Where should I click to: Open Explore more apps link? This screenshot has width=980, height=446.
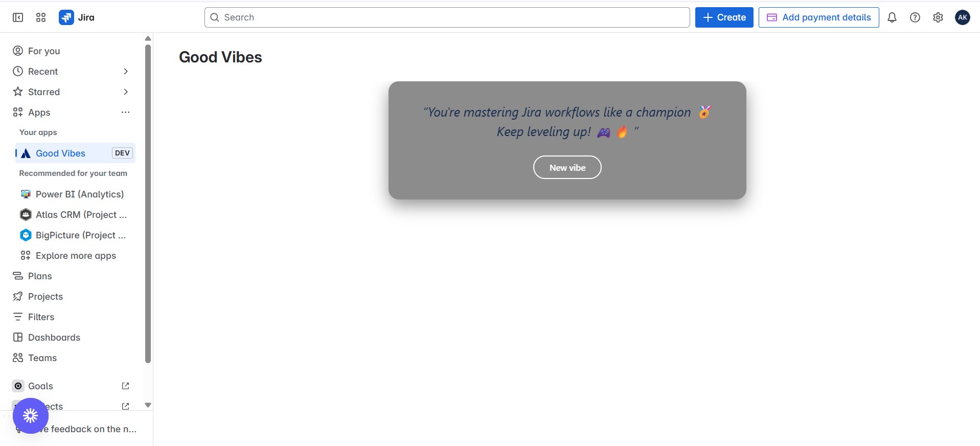76,255
